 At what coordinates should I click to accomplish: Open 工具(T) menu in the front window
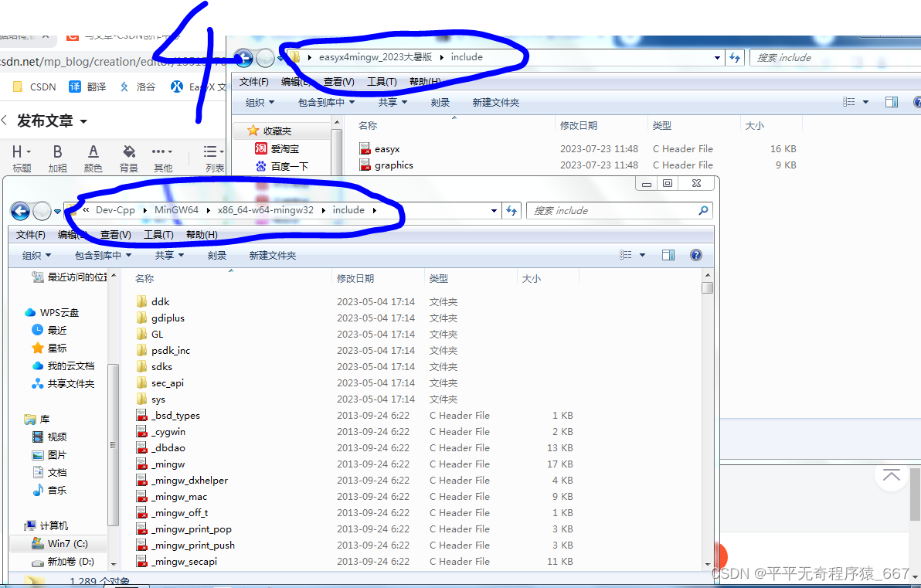(159, 235)
